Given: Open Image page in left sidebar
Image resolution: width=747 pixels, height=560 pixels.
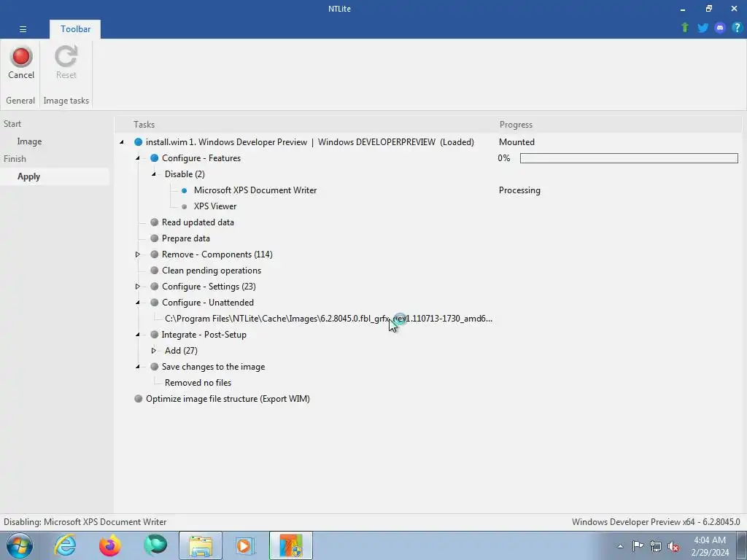Looking at the screenshot, I should coord(29,141).
